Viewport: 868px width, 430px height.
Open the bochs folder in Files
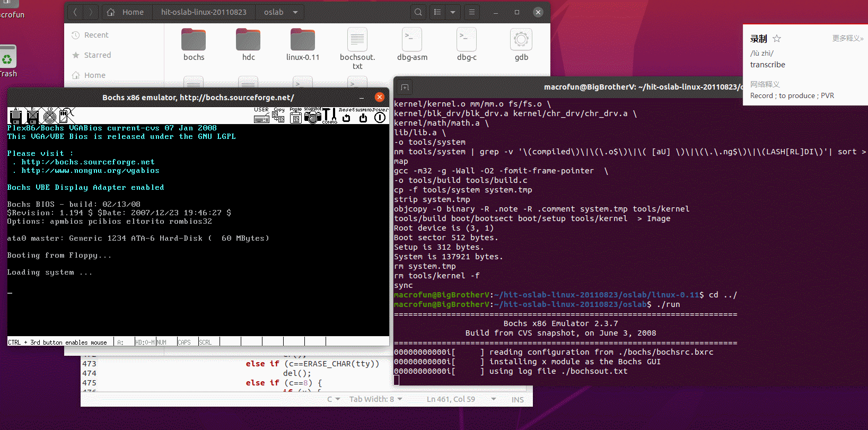click(x=194, y=45)
